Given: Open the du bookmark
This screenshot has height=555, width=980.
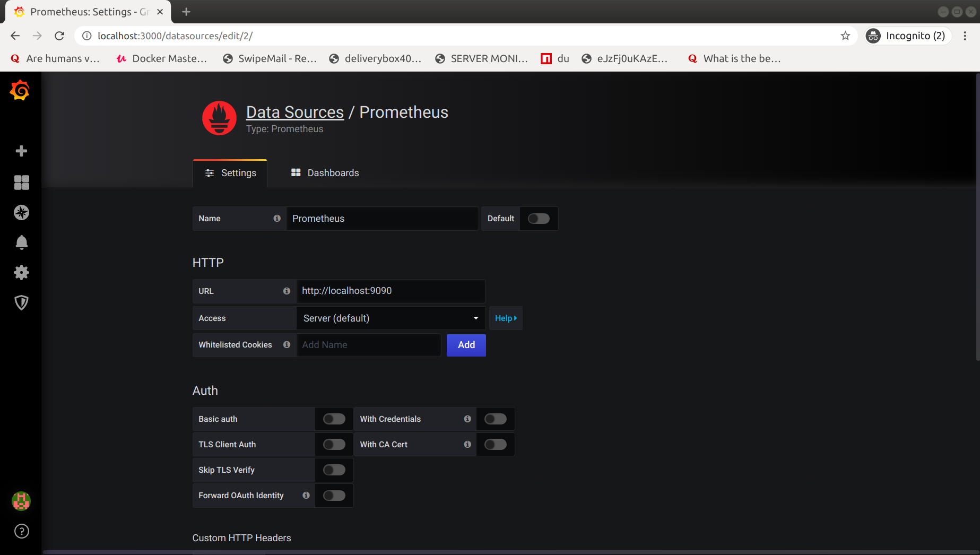Looking at the screenshot, I should pyautogui.click(x=555, y=58).
